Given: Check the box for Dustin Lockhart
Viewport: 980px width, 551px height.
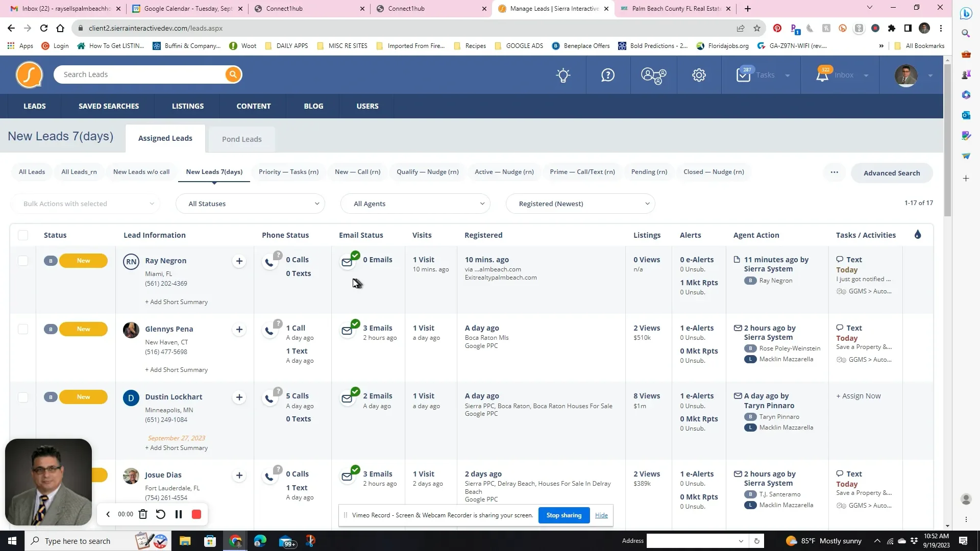Looking at the screenshot, I should 23,397.
